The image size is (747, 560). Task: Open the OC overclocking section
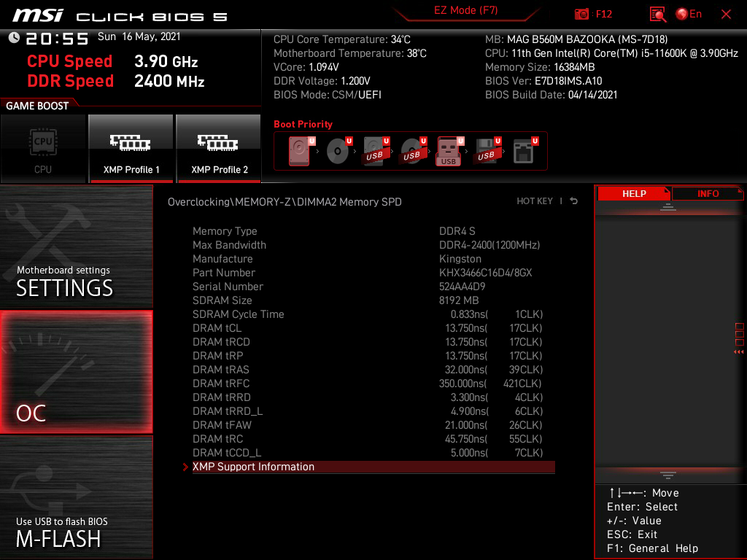point(76,372)
